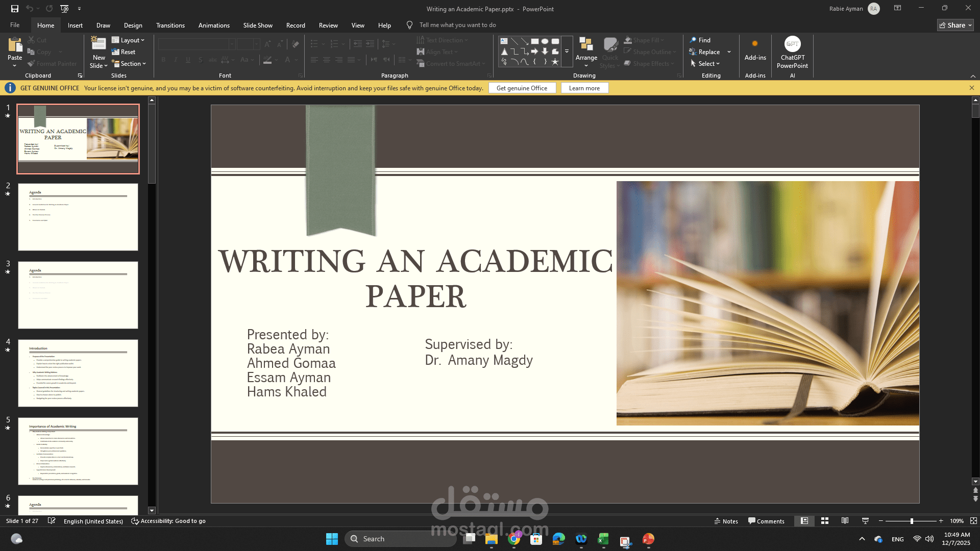Image resolution: width=980 pixels, height=551 pixels.
Task: Toggle the Notes pane
Action: click(726, 521)
